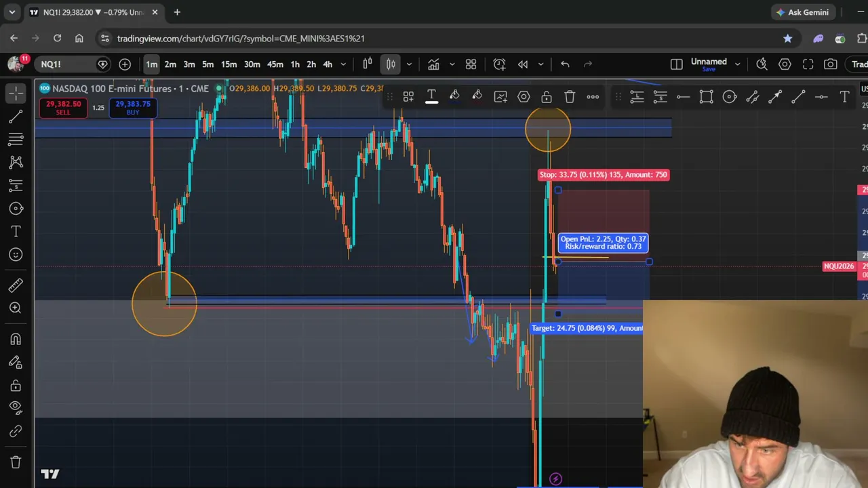
Task: Toggle stay in drawing mode
Action: point(16,363)
